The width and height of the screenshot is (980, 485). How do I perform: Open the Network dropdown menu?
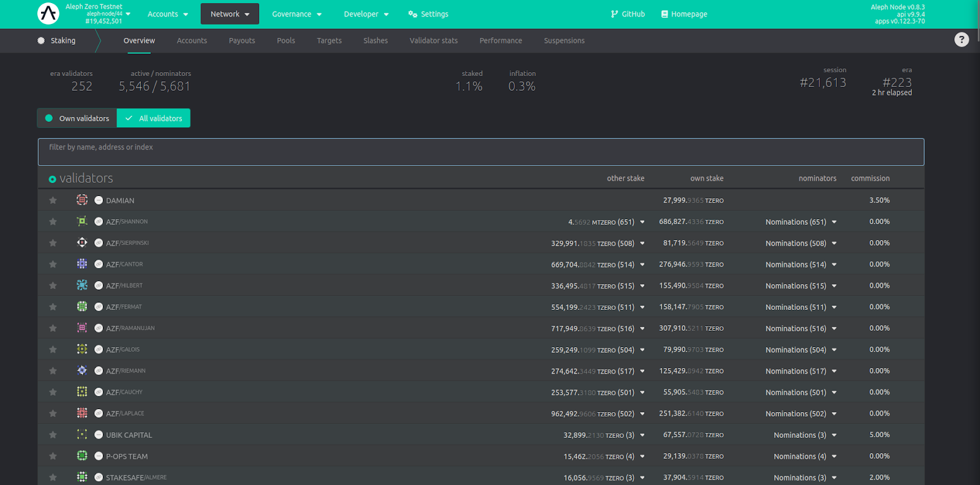tap(230, 14)
